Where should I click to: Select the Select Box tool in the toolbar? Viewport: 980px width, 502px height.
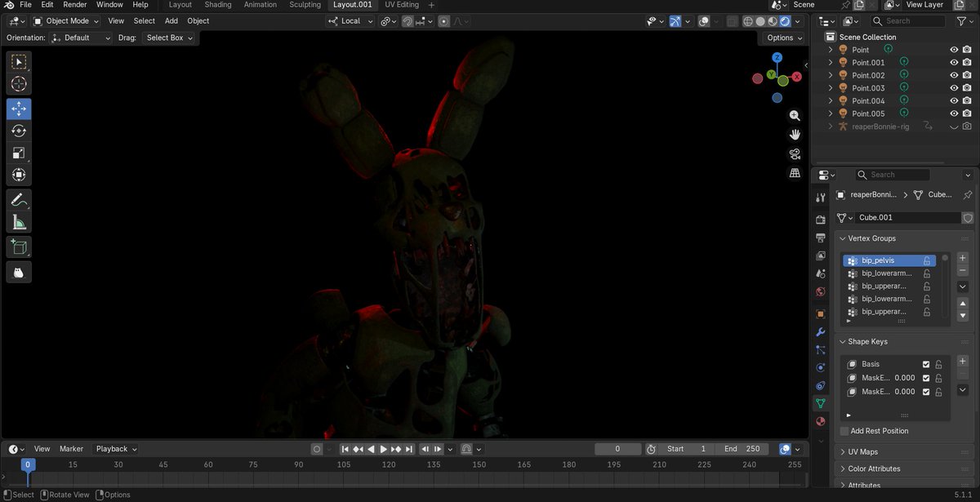(x=19, y=62)
